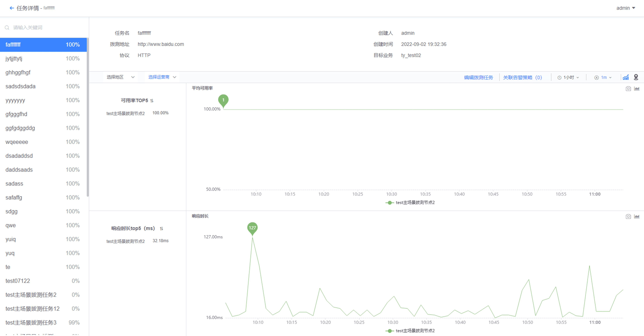Switch to map location view icon

tap(636, 77)
